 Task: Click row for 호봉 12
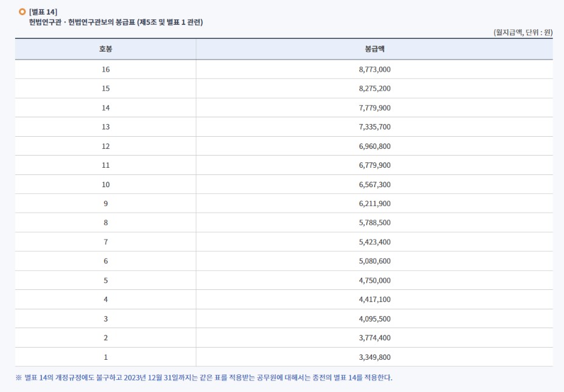pos(105,146)
